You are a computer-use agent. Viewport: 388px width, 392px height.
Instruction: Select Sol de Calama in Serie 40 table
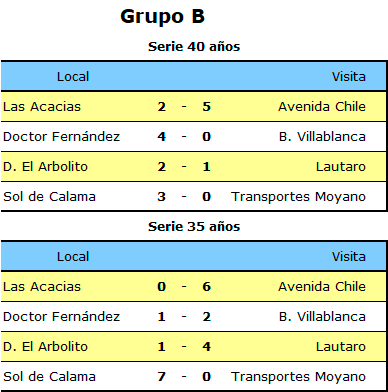pos(49,197)
